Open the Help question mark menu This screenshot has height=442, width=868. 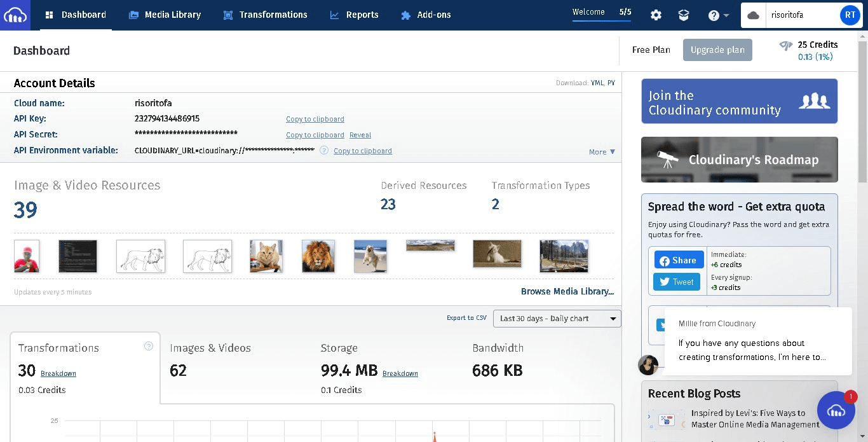tap(718, 15)
